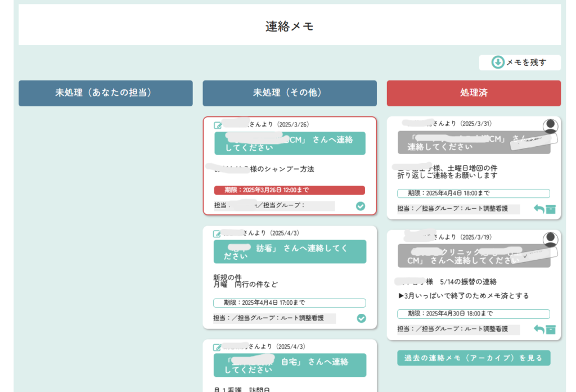Click the undo arrow on the 2025/3/19 memo
The width and height of the screenshot is (576, 392).
(x=539, y=330)
